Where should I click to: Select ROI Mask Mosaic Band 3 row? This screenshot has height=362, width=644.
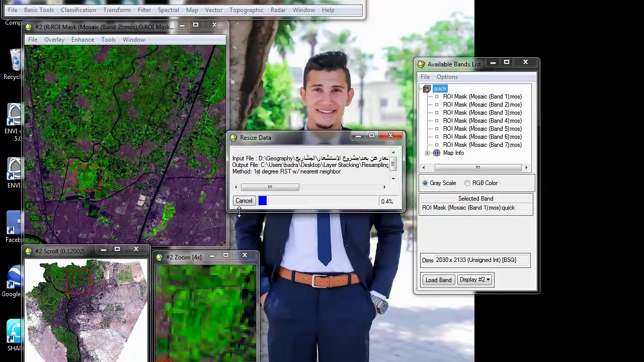[x=482, y=113]
